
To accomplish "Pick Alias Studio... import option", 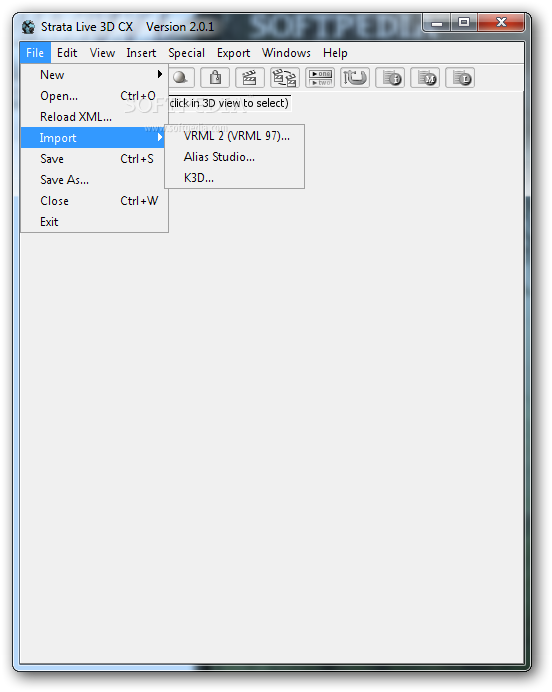I will (235, 157).
